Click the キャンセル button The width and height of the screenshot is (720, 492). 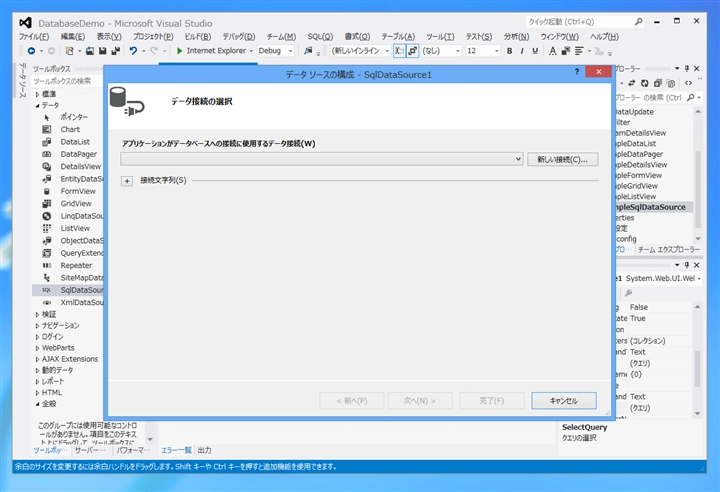click(x=564, y=401)
